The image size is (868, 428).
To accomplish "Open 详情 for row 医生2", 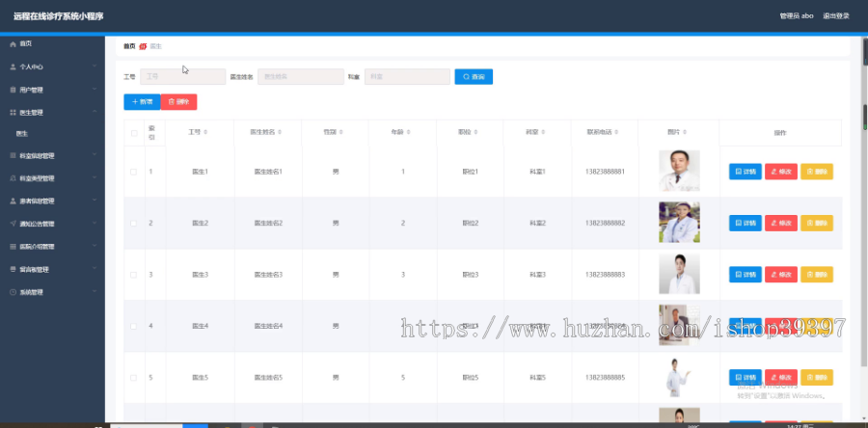I will click(746, 224).
